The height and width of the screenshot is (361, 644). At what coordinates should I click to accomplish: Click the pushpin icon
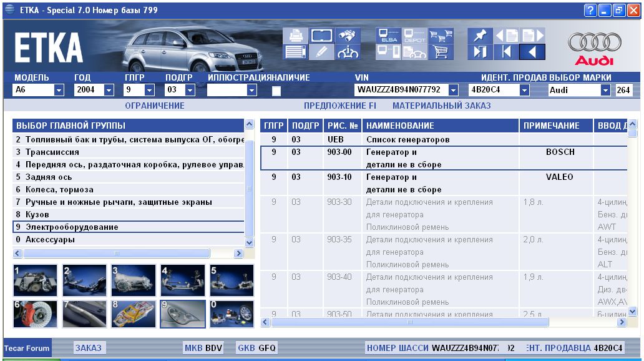[x=480, y=36]
